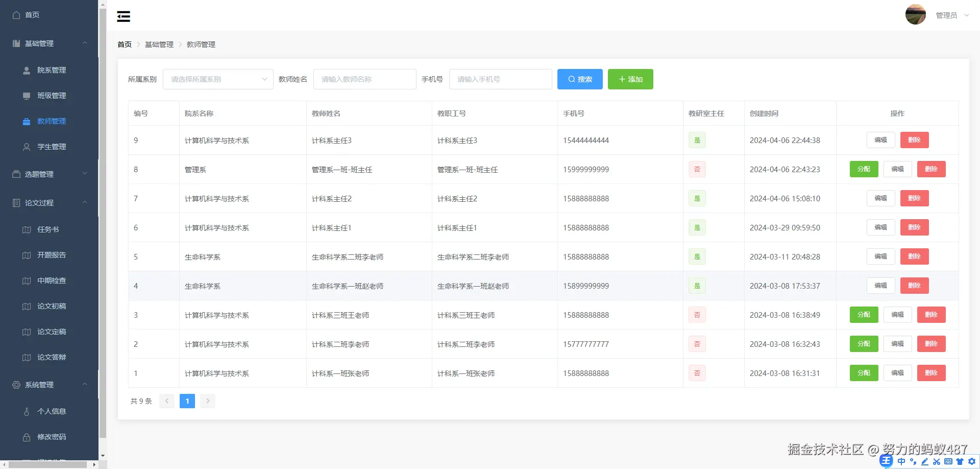Go to previous page arrow
The image size is (980, 469).
[x=167, y=401]
